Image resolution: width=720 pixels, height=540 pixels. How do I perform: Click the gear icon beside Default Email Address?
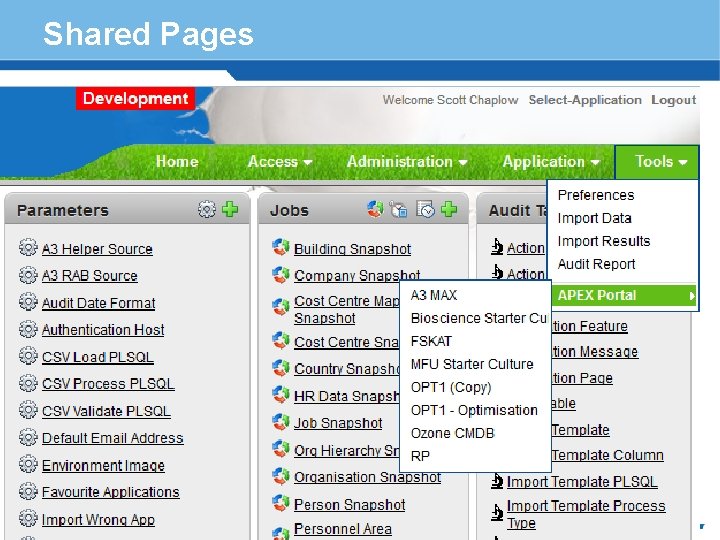(28, 437)
